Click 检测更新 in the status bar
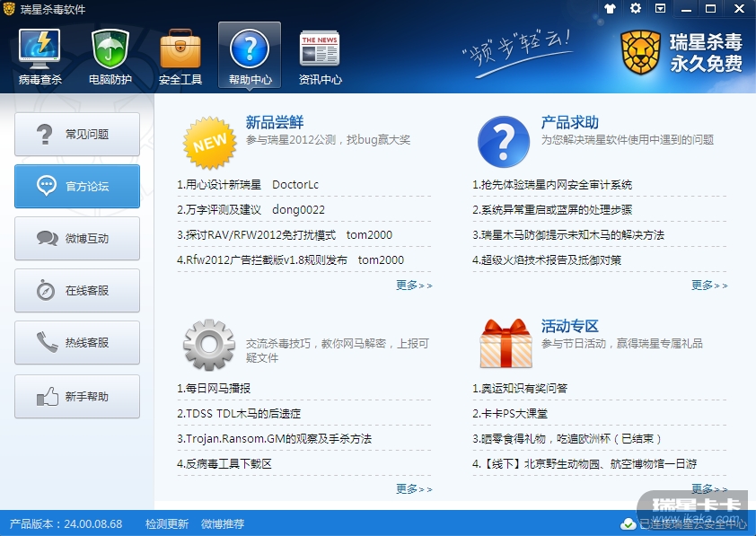 [167, 524]
